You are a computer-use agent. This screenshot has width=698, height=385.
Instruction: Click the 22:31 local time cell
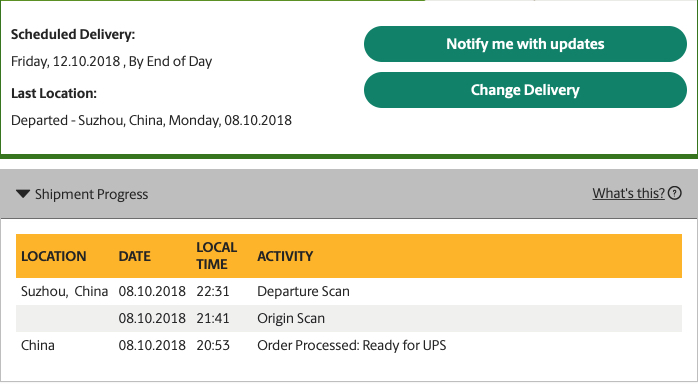pos(213,292)
